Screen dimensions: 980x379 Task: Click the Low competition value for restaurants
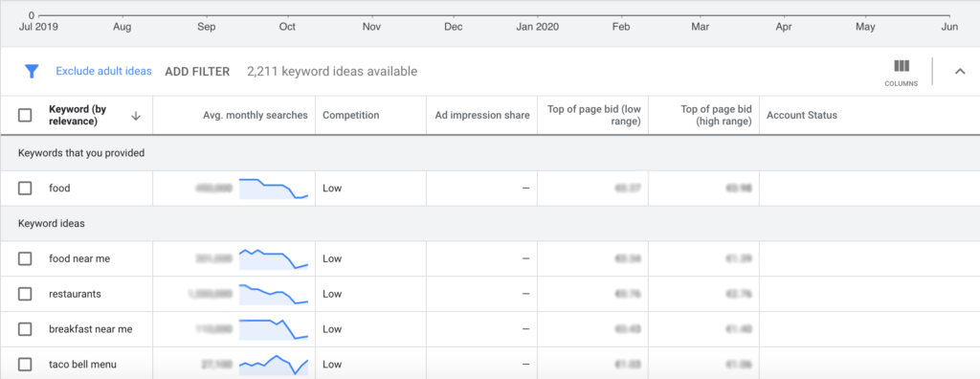tap(332, 294)
